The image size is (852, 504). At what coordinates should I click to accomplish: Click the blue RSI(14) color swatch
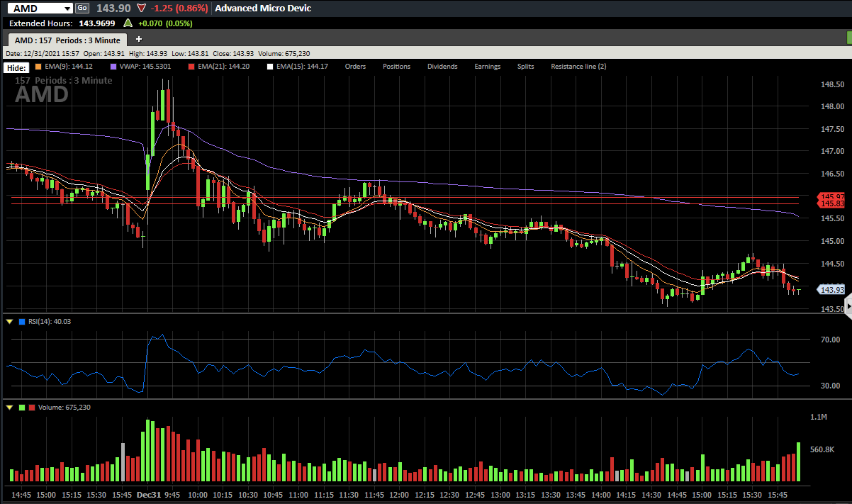click(x=22, y=322)
